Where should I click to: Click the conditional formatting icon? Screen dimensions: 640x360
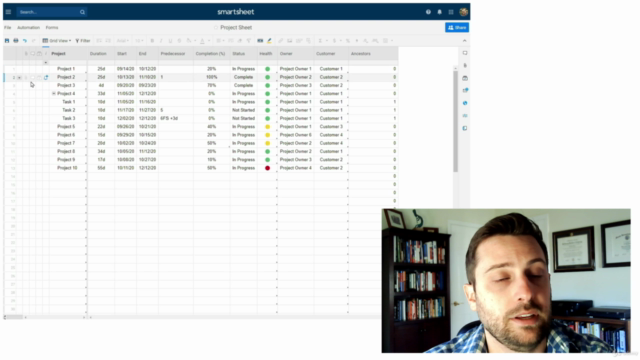(x=260, y=40)
